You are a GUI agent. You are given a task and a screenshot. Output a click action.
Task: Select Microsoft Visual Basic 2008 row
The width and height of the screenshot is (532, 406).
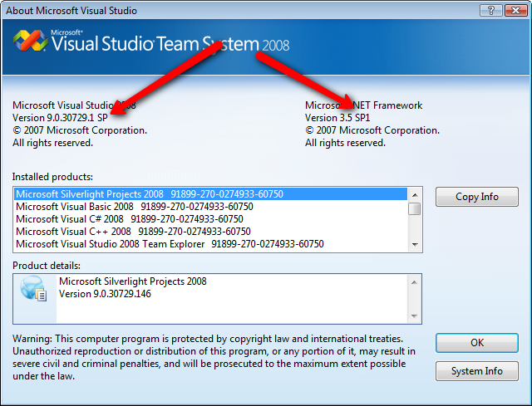pyautogui.click(x=210, y=207)
